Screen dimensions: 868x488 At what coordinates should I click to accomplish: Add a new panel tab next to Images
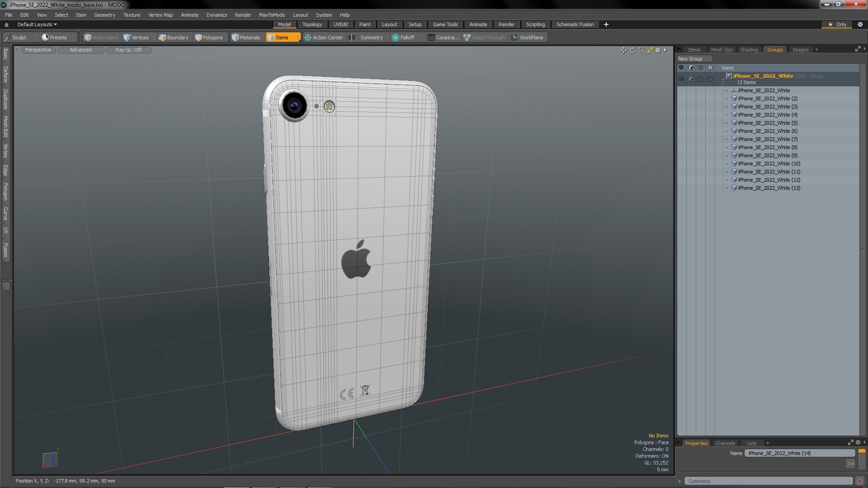(816, 50)
